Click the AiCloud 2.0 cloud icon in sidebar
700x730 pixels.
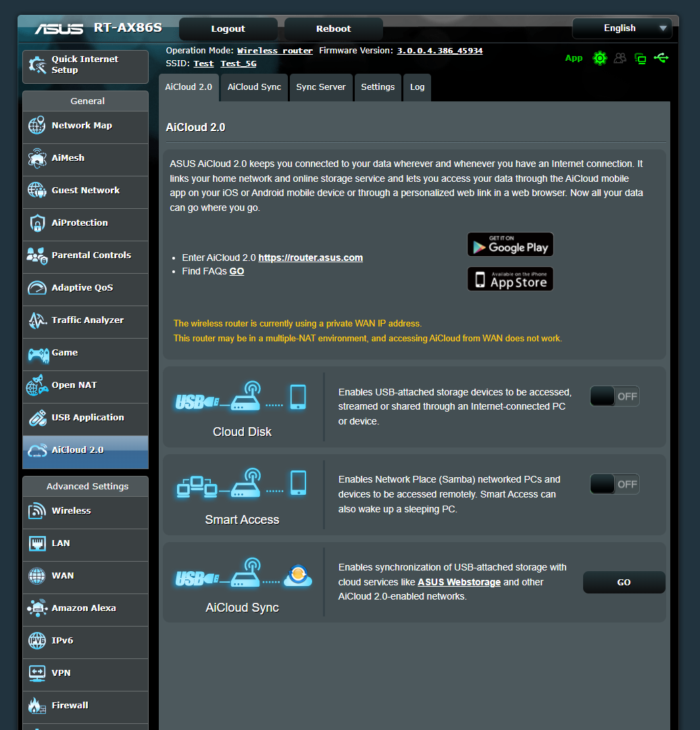[36, 450]
